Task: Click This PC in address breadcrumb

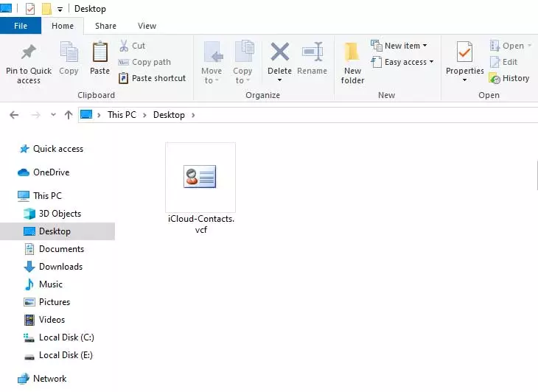Action: click(x=122, y=115)
